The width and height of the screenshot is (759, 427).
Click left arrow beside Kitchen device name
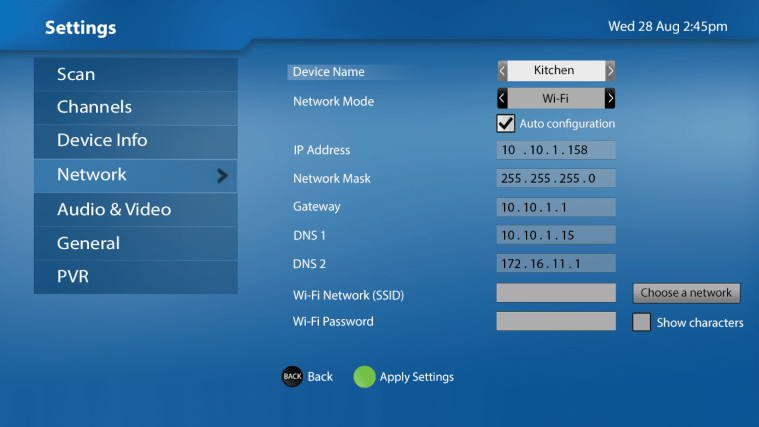[502, 71]
